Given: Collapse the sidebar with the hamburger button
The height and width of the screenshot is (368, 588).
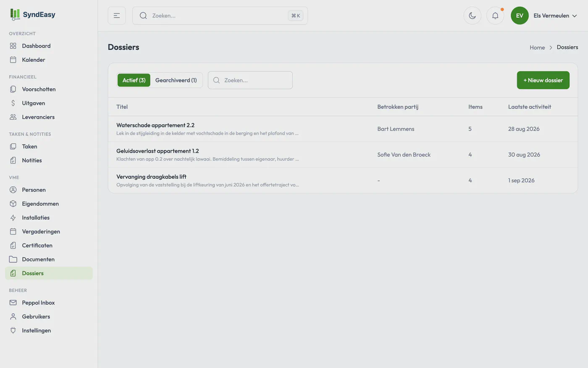Looking at the screenshot, I should (x=117, y=16).
